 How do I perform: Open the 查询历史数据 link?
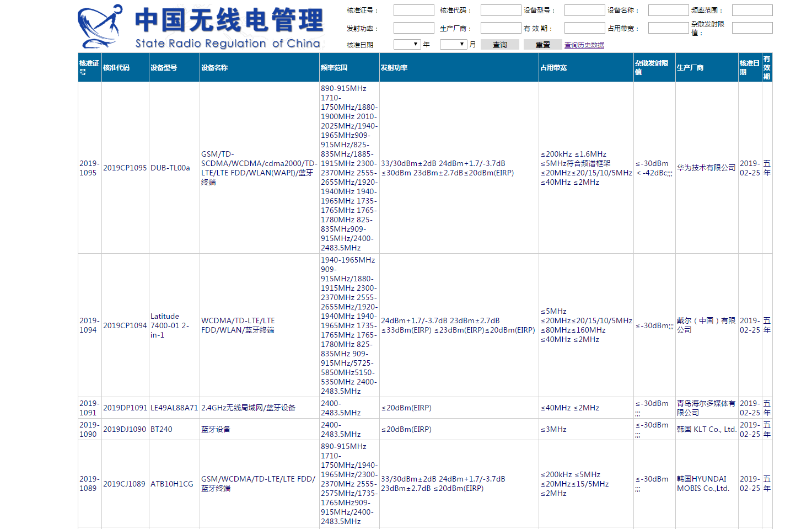(584, 45)
